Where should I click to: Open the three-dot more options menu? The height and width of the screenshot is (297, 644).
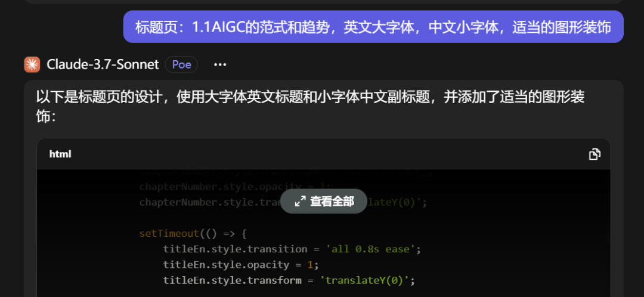point(220,64)
